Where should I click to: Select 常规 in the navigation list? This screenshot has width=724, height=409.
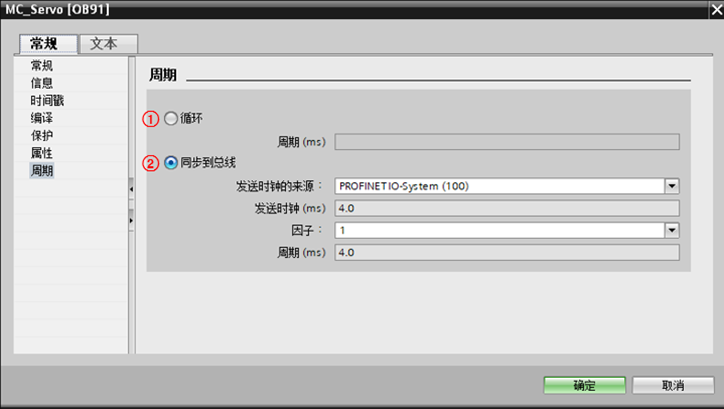click(42, 66)
